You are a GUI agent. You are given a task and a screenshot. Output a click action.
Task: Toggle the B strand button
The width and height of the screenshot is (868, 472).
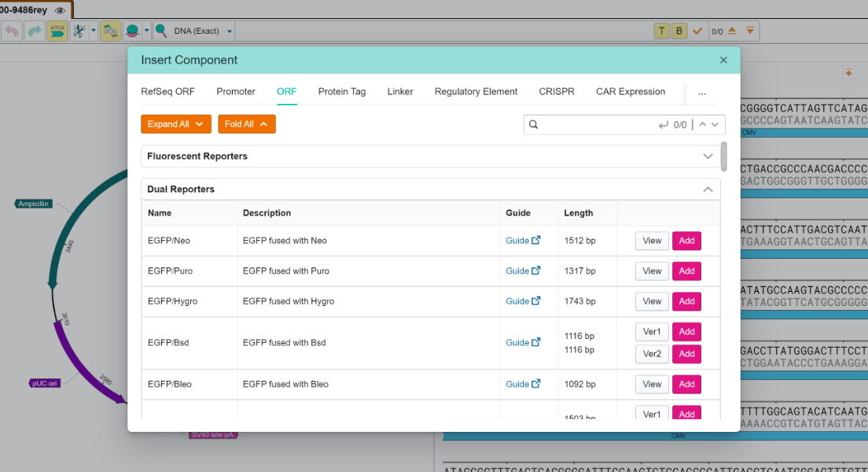[x=679, y=31]
